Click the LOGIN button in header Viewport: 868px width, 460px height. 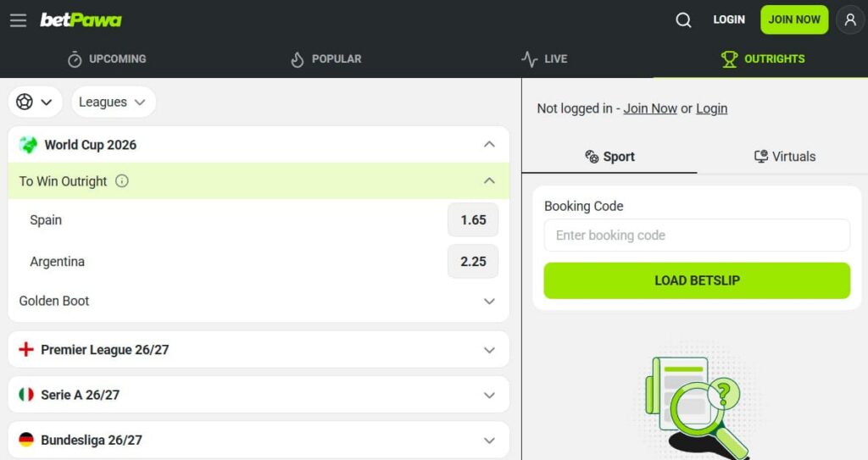coord(728,19)
